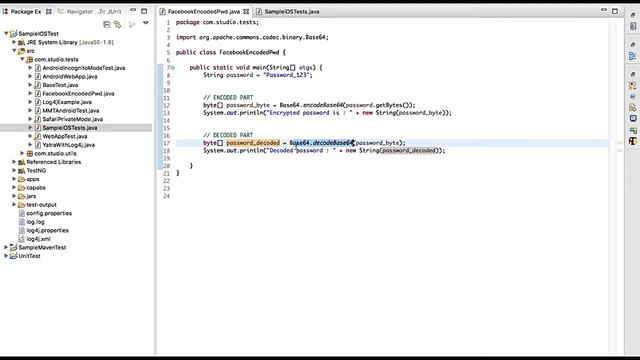The height and width of the screenshot is (360, 640).
Task: Select SafariPrivateMode.java in the tree
Action: coord(73,119)
